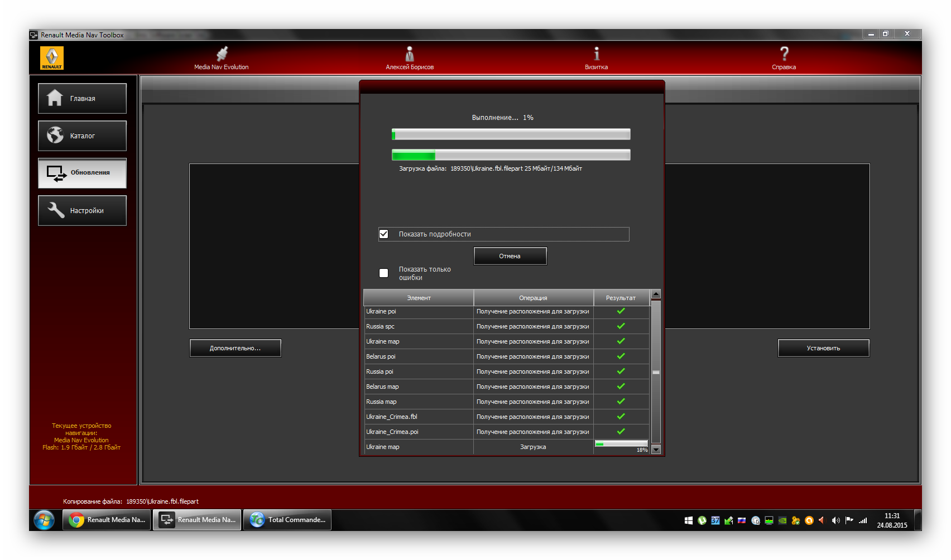Sort by the Элемент column header
This screenshot has height=560, width=951.
(419, 298)
